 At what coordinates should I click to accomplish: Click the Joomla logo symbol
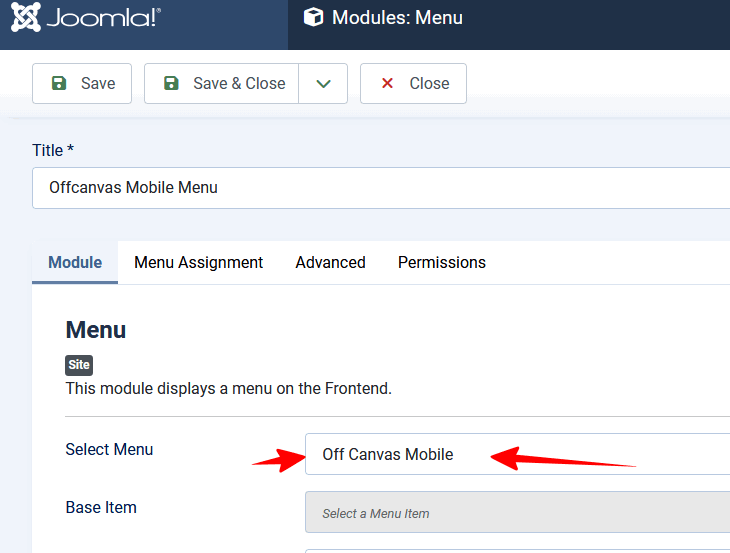26,17
